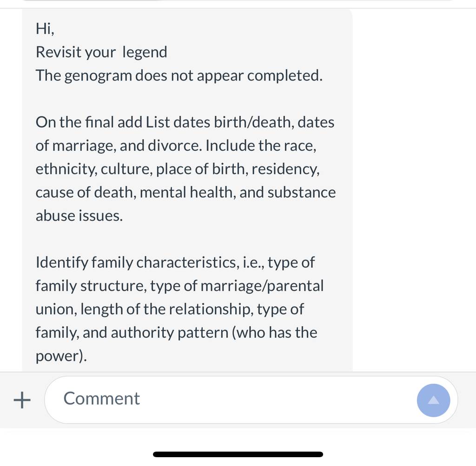
Task: Select the line starting 'On the final add'
Action: (185, 122)
